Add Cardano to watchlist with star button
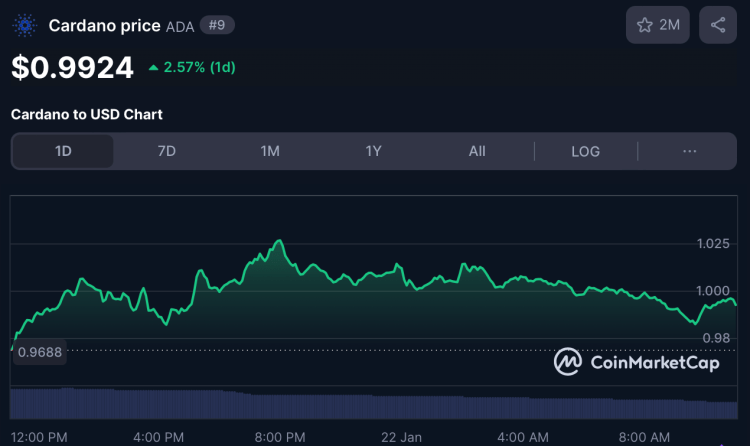This screenshot has height=446, width=750. point(658,25)
